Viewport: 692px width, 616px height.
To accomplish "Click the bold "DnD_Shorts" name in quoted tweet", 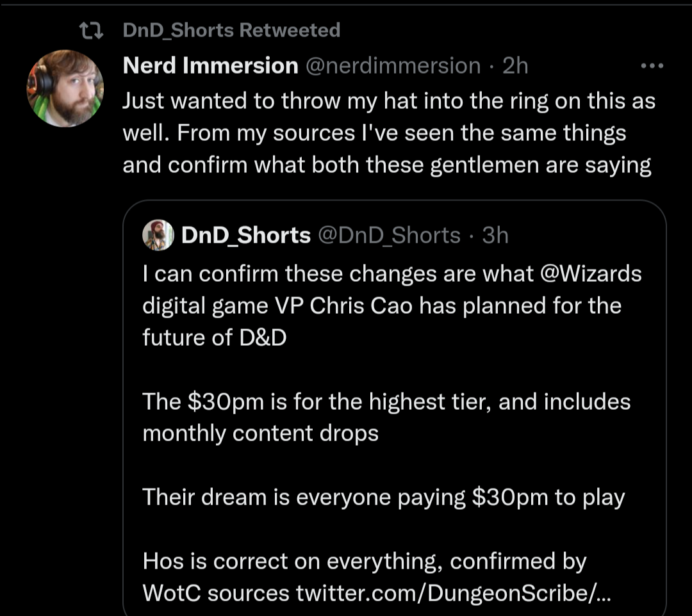I will click(246, 236).
